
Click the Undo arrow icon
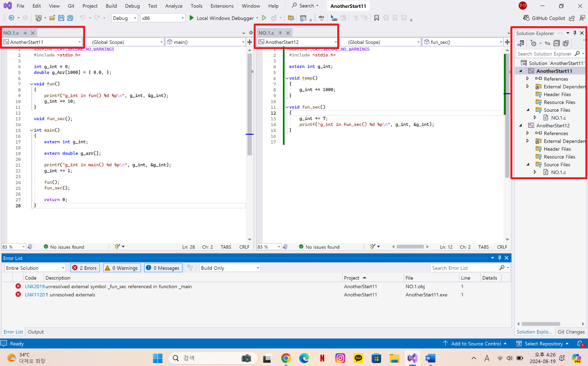click(83, 18)
